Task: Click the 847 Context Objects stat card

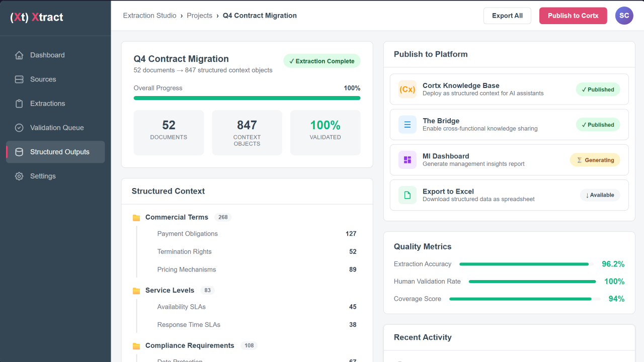Action: 247,133
